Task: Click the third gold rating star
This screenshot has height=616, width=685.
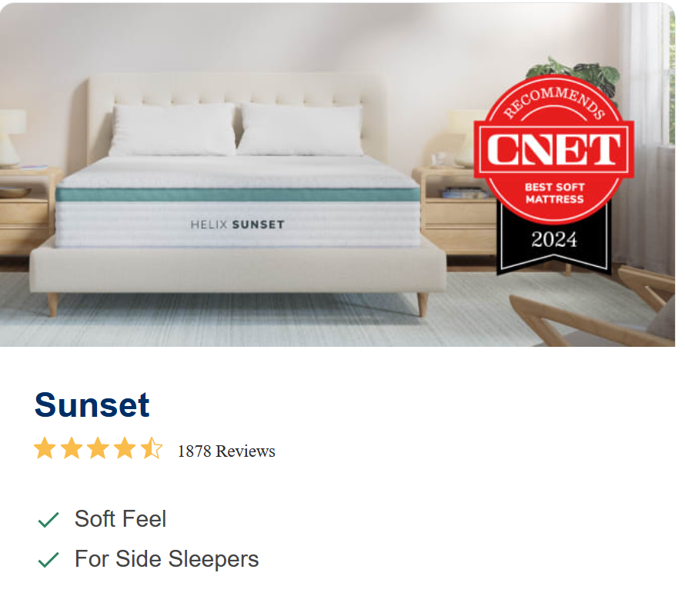Action: click(x=98, y=449)
